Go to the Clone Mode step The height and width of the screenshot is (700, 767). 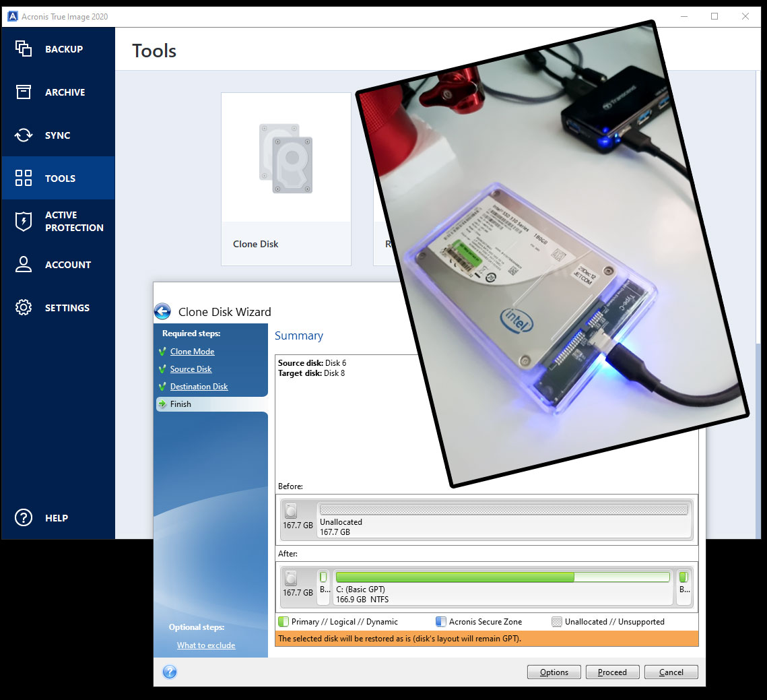pos(192,352)
